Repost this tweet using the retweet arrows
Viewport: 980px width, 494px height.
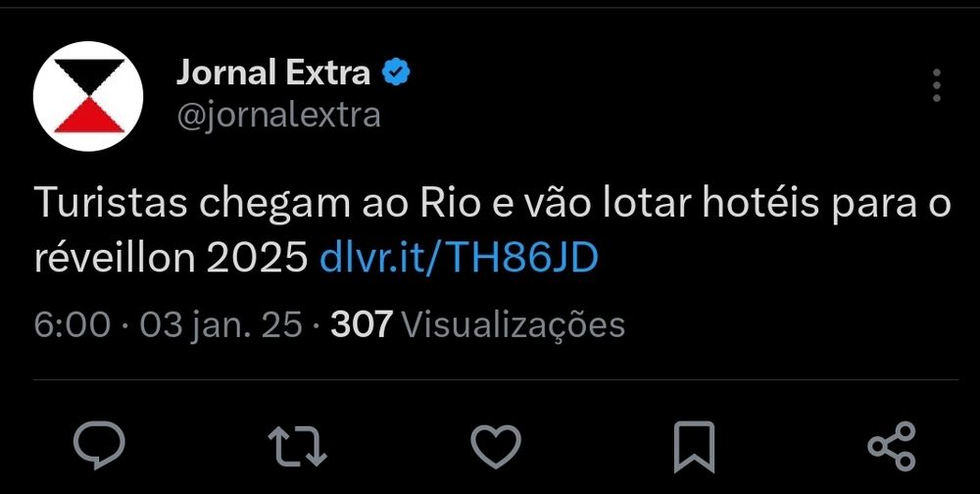tap(298, 447)
